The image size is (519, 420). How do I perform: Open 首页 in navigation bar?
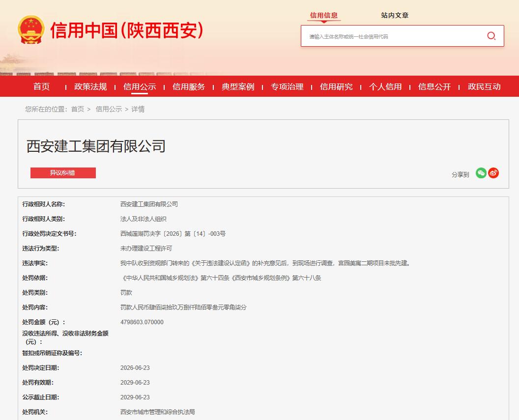click(41, 86)
